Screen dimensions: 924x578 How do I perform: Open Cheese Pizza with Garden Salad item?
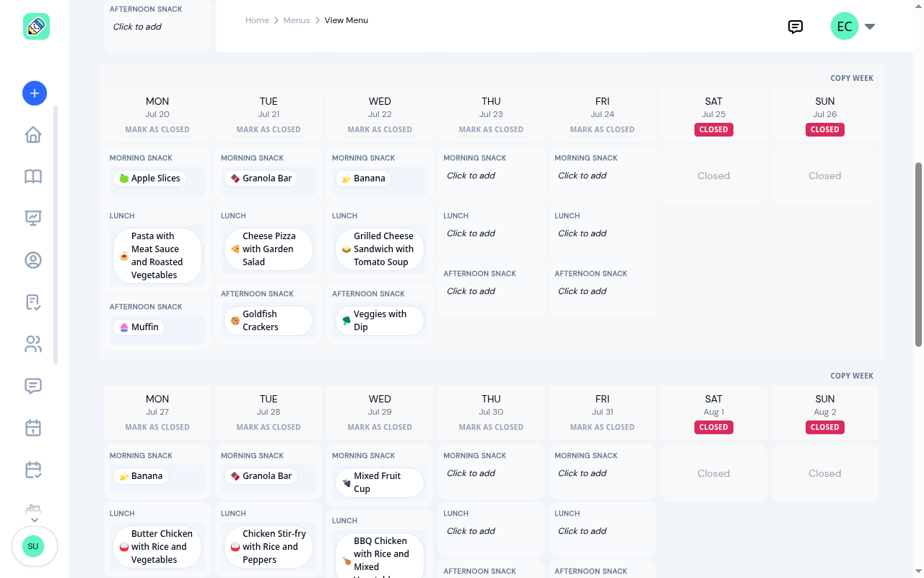pos(269,249)
